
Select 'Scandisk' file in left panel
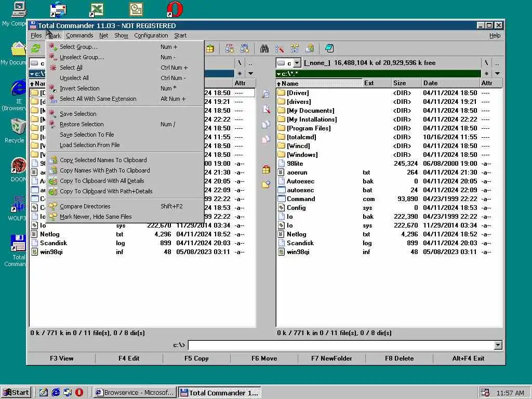[x=54, y=243]
